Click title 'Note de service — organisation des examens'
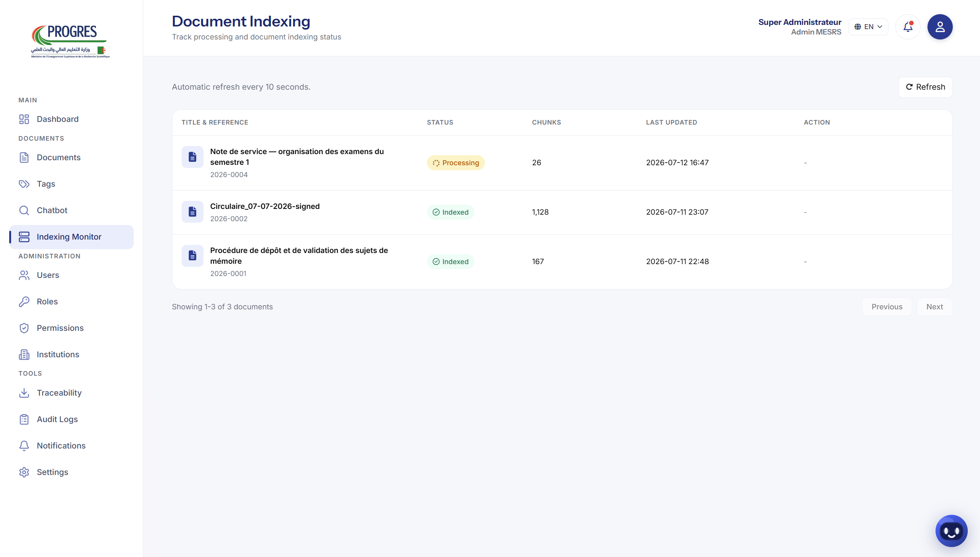 [297, 157]
